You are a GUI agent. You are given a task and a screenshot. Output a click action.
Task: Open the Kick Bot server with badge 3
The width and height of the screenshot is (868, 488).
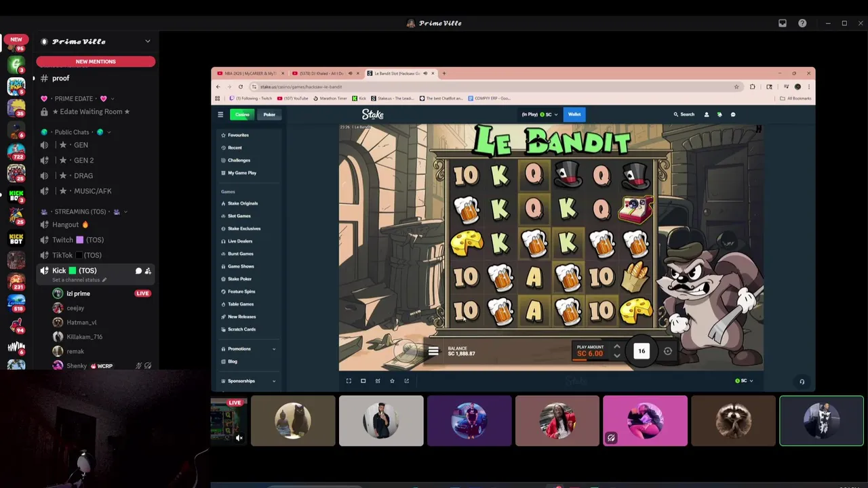tap(16, 195)
